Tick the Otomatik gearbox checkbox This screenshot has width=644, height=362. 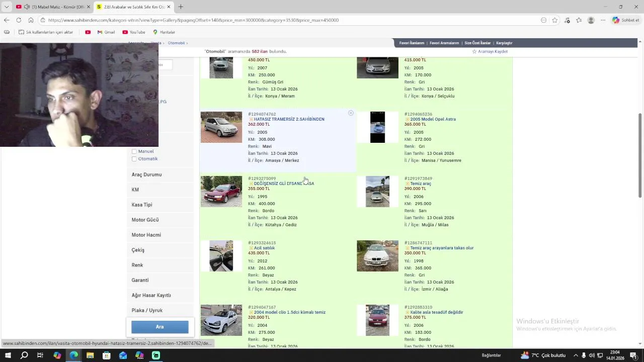(x=134, y=159)
